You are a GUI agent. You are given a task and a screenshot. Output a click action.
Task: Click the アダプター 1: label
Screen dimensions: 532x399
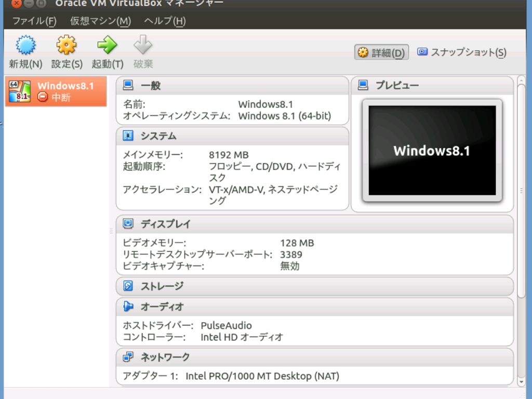point(150,376)
